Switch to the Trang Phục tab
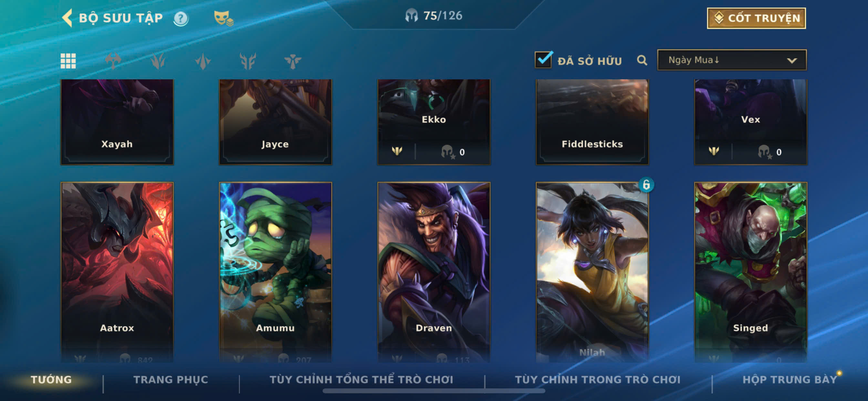 click(x=171, y=379)
